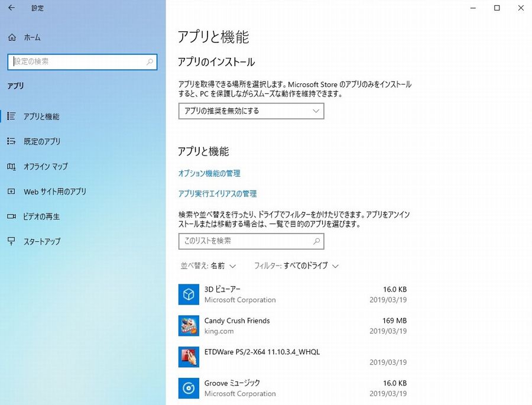Image resolution: width=532 pixels, height=405 pixels.
Task: Open the アプリの推奨を無効にする dropdown
Action: point(251,111)
